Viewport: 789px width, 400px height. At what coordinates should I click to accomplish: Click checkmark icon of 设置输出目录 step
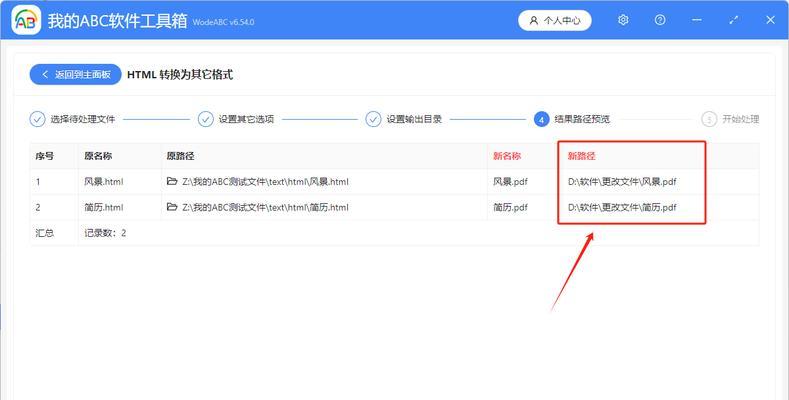(373, 119)
